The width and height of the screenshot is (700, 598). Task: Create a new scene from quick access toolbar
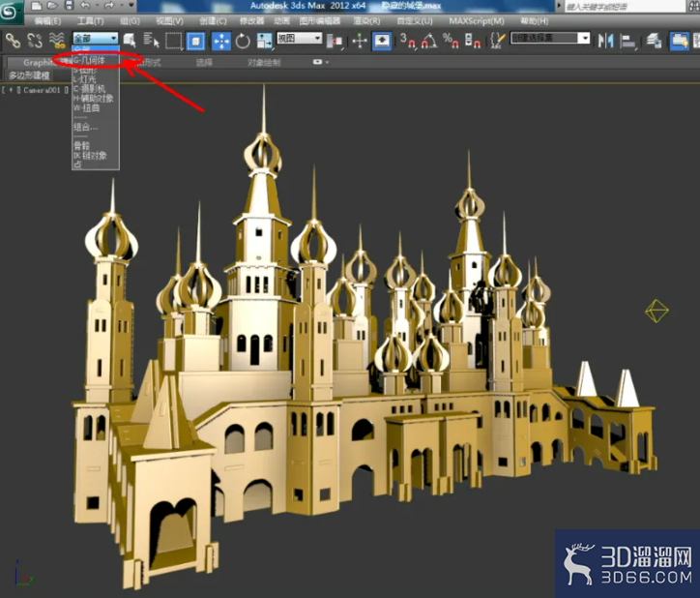coord(37,6)
